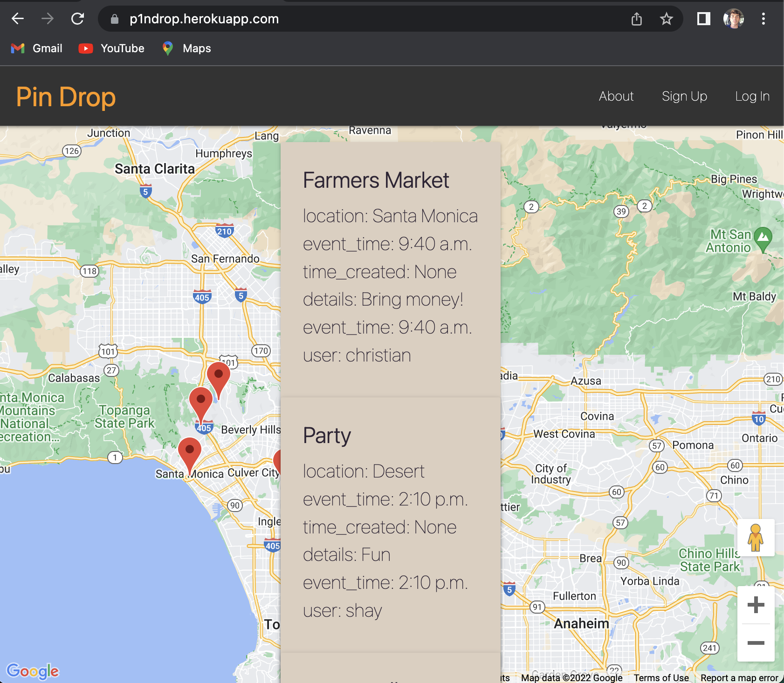The height and width of the screenshot is (683, 784).
Task: Zoom out on the map
Action: 756,643
